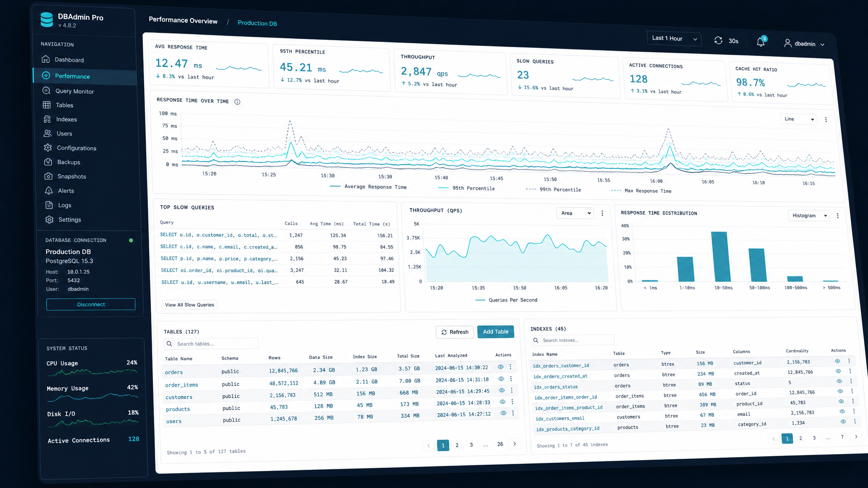Click the Add Table button

[x=495, y=332]
